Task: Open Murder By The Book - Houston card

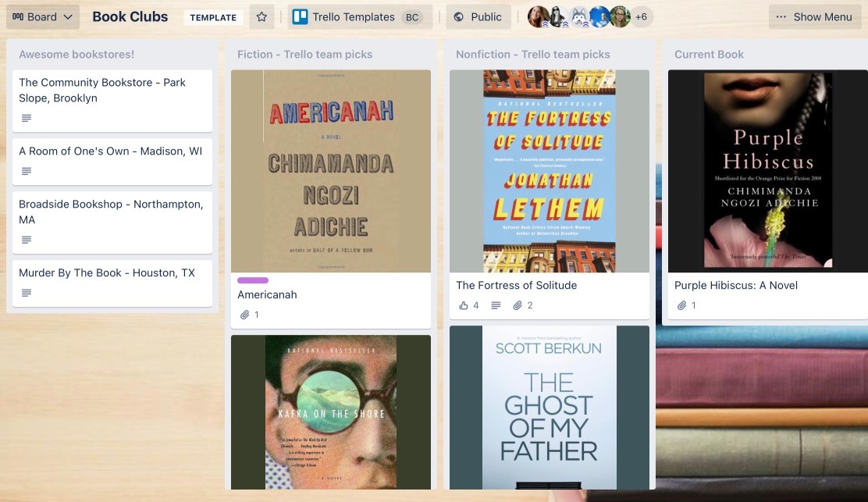Action: (x=112, y=283)
